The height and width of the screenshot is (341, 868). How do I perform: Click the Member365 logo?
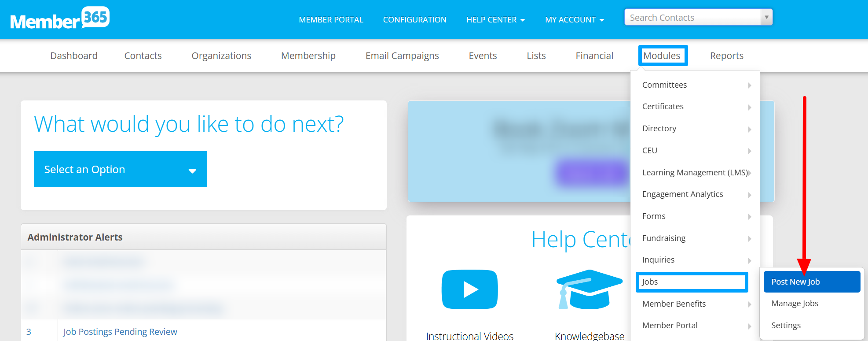[60, 19]
